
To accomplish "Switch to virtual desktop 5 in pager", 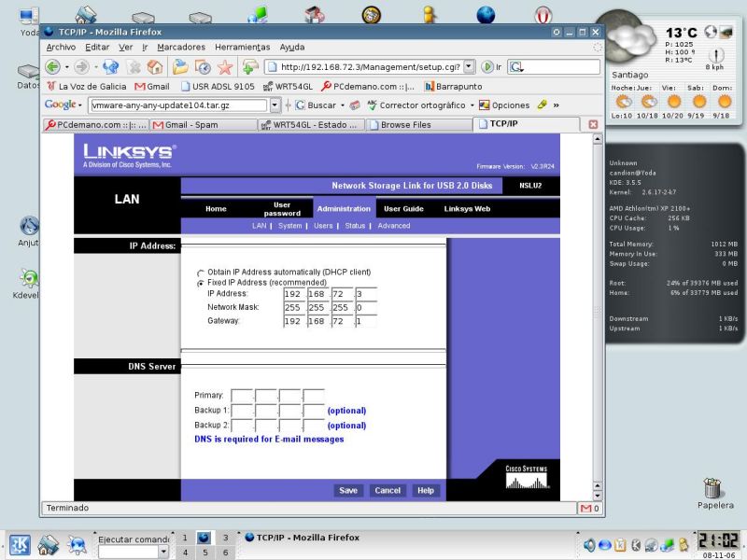I will [x=204, y=553].
